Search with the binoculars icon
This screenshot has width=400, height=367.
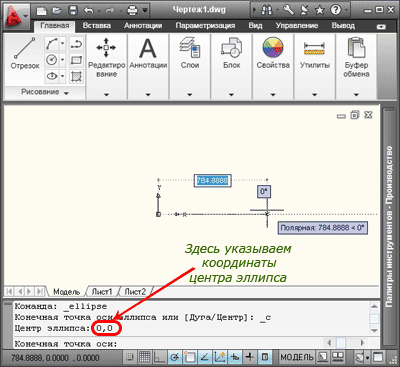pyautogui.click(x=267, y=10)
